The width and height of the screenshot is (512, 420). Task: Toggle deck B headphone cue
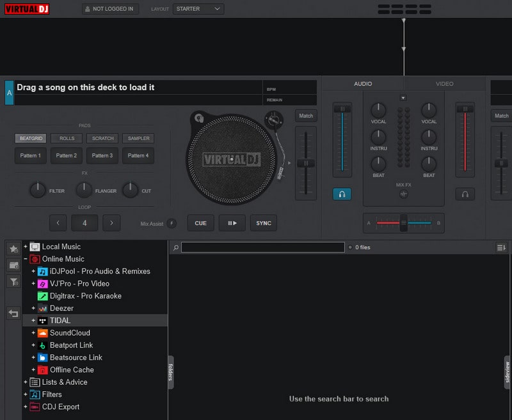pos(465,194)
